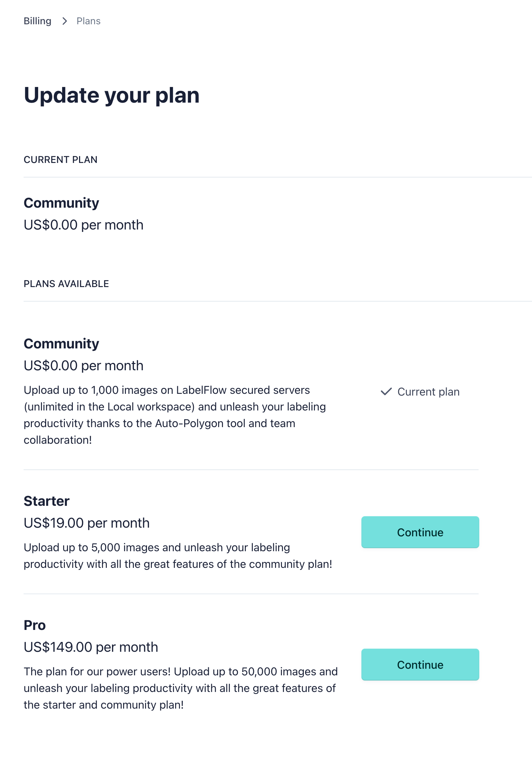Click the Pro plan heading

point(34,625)
